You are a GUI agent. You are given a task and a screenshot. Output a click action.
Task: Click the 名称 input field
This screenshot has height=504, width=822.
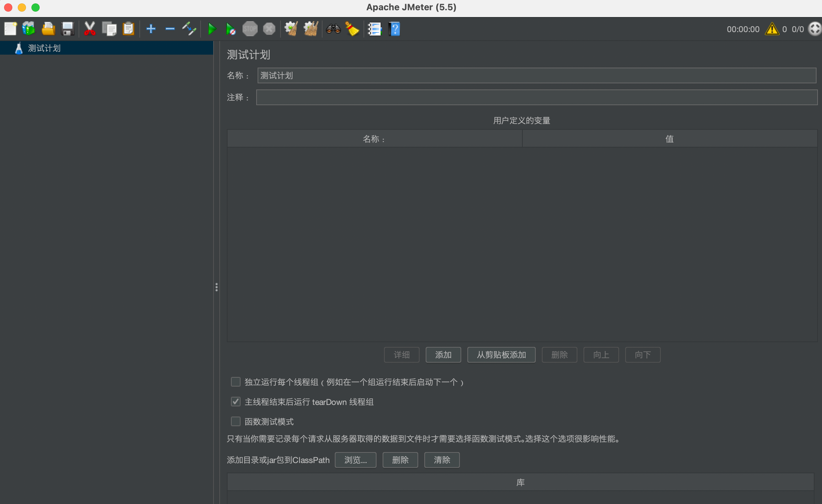537,75
